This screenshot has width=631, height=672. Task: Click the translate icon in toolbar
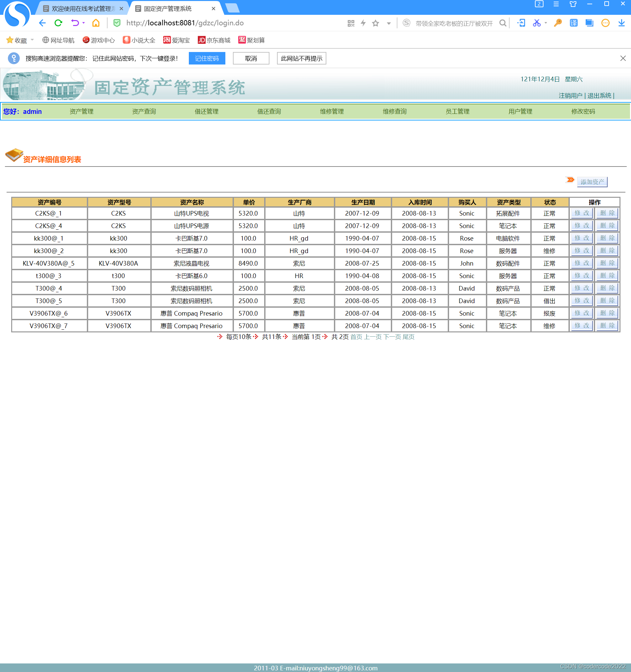[573, 23]
